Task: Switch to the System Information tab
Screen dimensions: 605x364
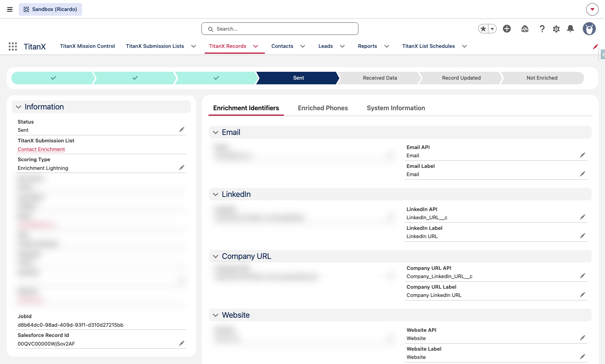Action: click(396, 108)
